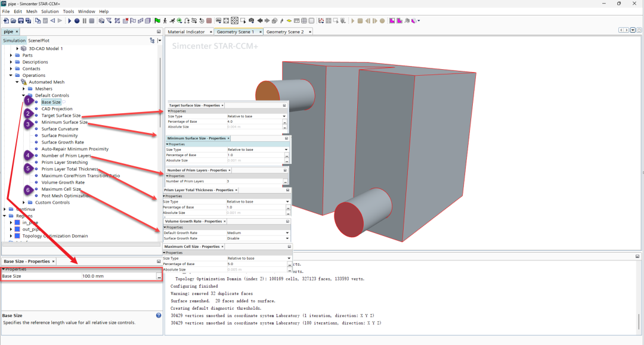Click the grid layout toolbar icon

click(304, 20)
